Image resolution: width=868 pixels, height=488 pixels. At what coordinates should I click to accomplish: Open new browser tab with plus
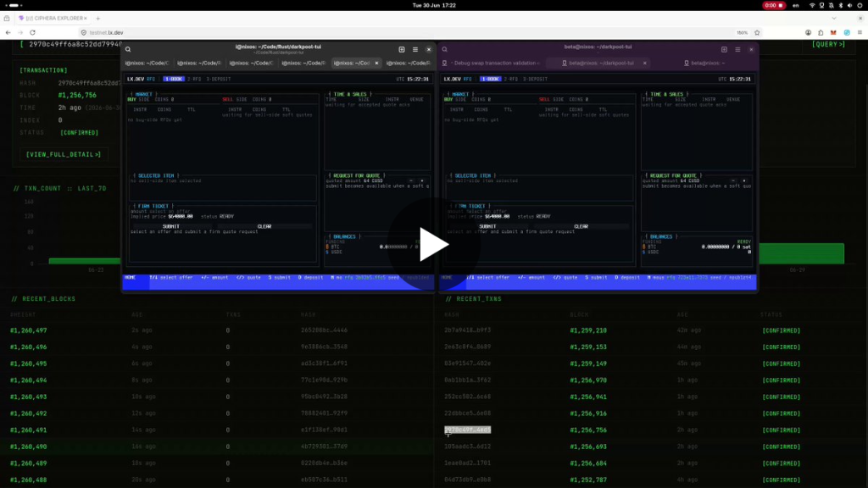point(98,19)
